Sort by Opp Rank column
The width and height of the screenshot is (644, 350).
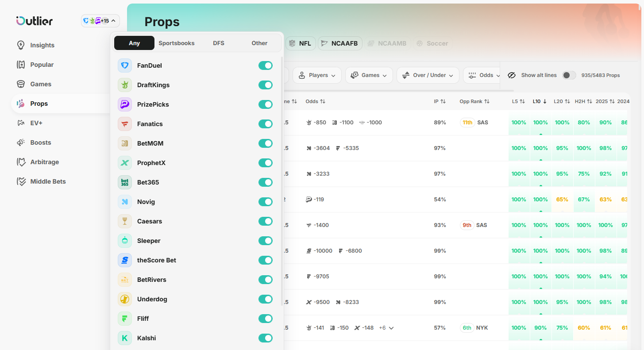coord(474,101)
